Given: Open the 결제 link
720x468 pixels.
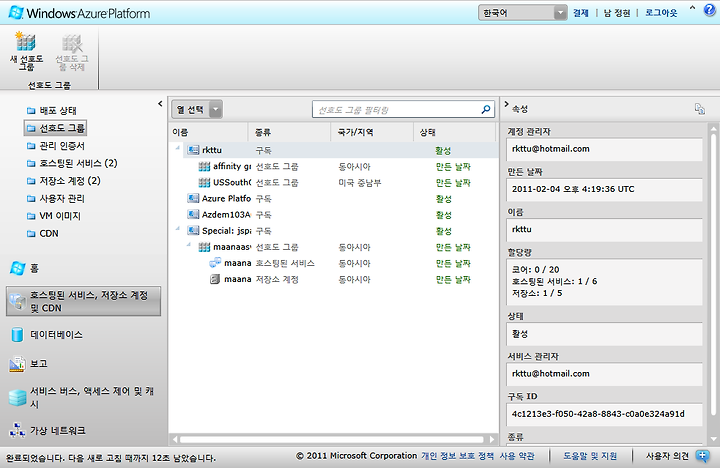Looking at the screenshot, I should click(581, 13).
